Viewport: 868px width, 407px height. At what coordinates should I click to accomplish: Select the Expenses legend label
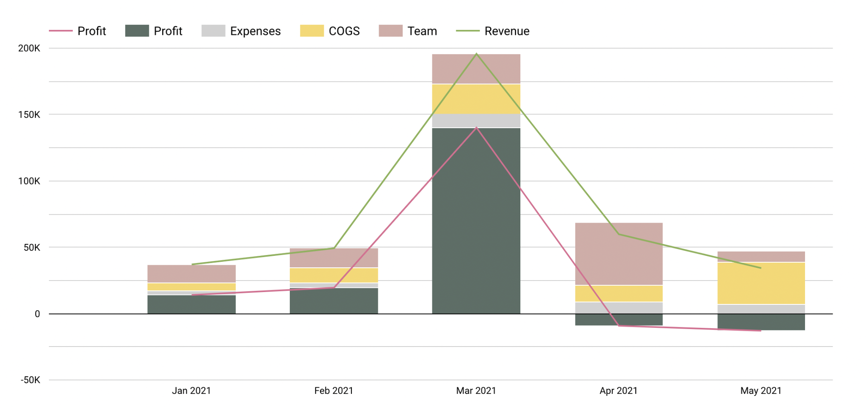tap(255, 31)
